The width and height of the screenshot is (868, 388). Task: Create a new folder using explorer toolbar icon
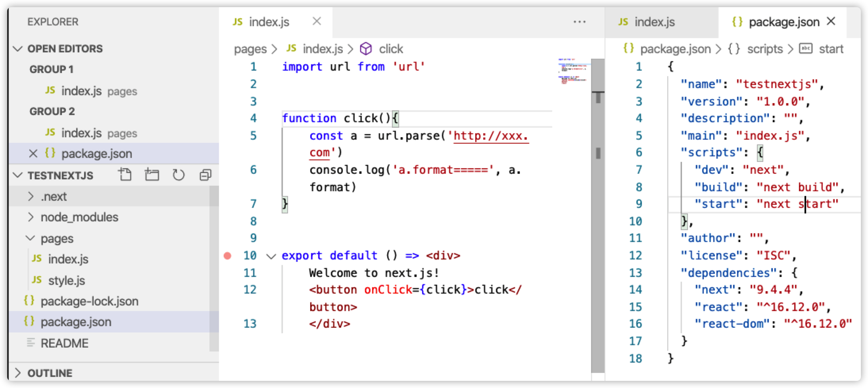[x=152, y=175]
